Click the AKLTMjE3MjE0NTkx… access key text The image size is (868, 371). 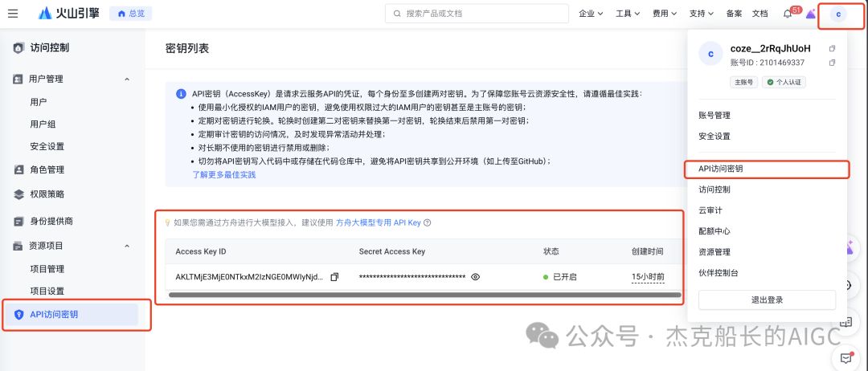coord(249,277)
